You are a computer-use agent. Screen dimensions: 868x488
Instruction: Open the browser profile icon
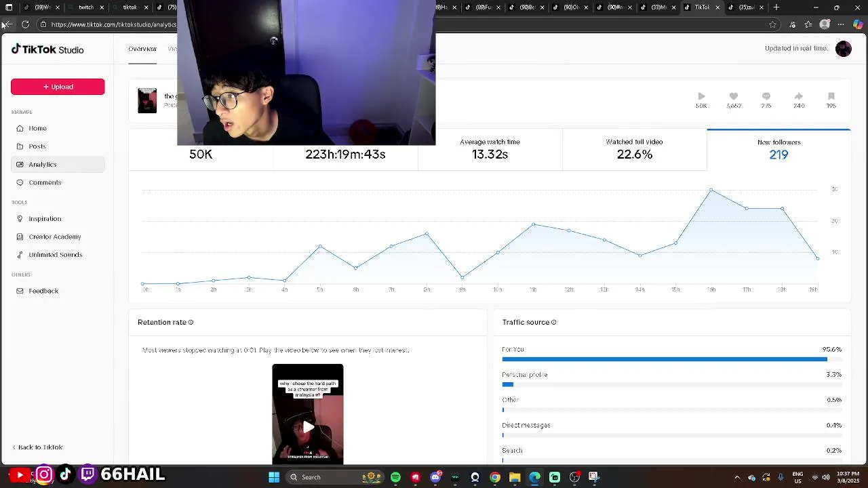(825, 24)
